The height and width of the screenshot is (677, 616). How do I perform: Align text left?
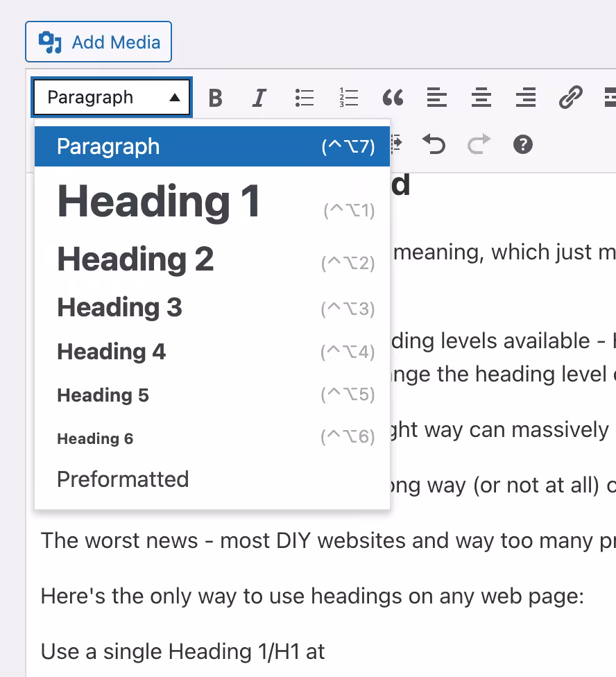(437, 98)
